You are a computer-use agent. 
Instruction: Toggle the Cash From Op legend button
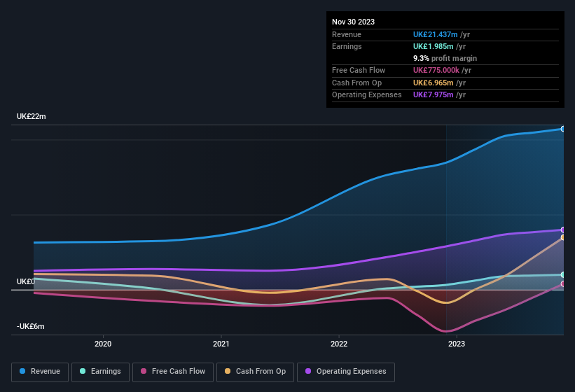coord(255,372)
